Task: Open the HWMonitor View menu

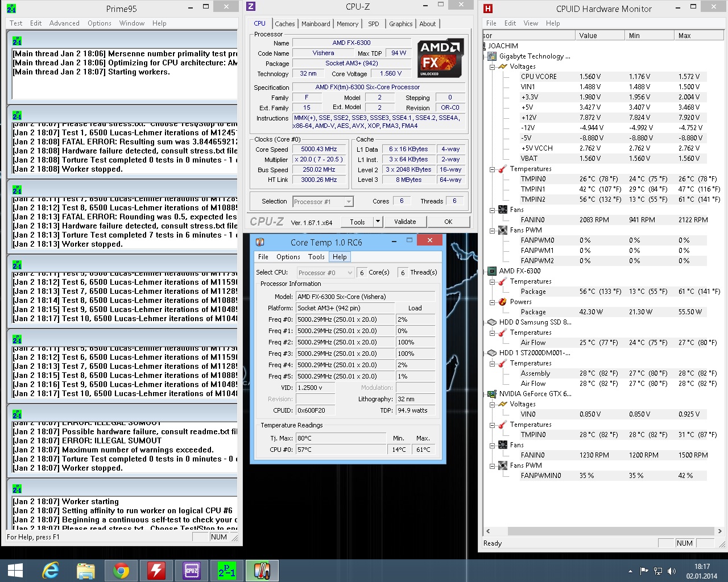Action: tap(531, 23)
